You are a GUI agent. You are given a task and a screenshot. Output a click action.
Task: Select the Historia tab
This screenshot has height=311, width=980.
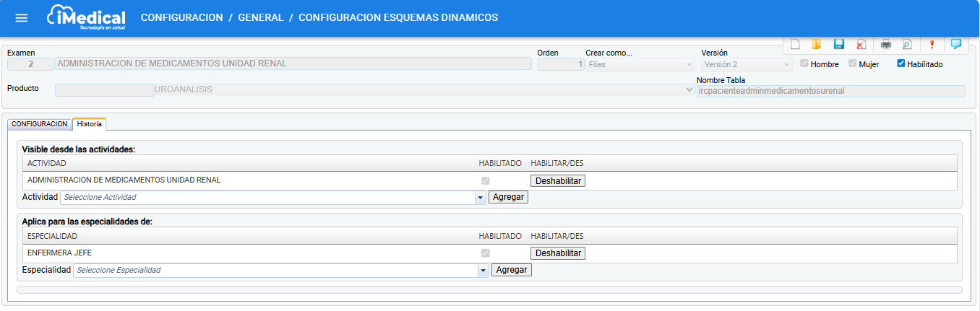click(90, 124)
